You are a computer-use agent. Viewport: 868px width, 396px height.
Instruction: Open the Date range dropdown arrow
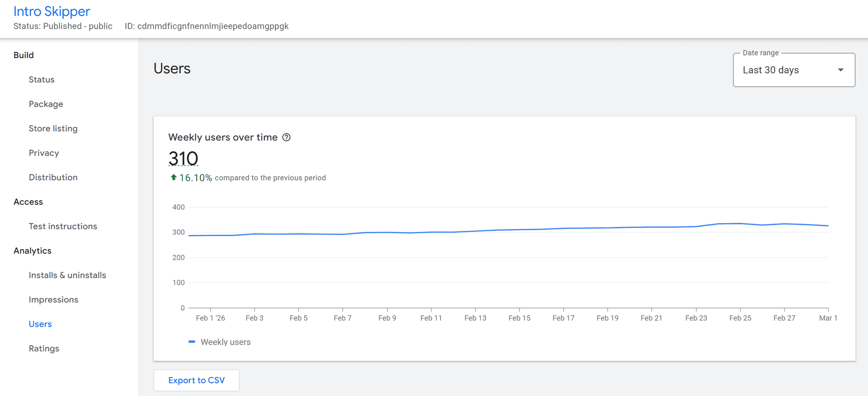tap(840, 70)
